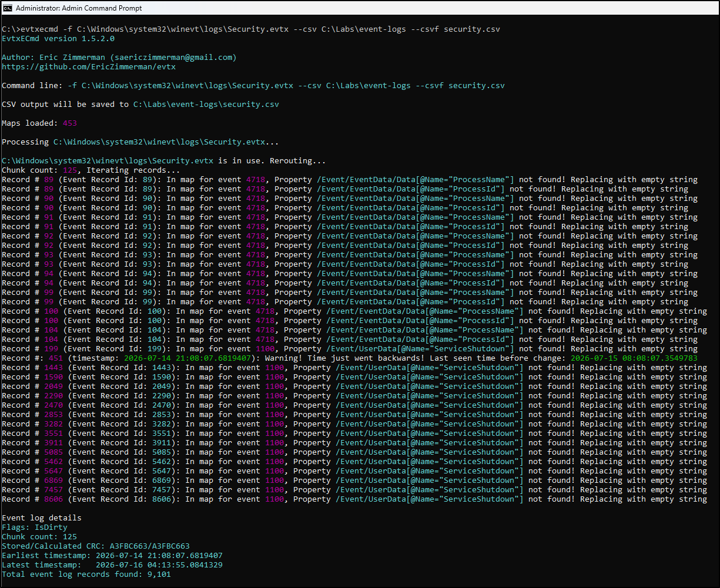This screenshot has height=588, width=720.
Task: Click the Record # 3282 line
Action: (x=354, y=424)
